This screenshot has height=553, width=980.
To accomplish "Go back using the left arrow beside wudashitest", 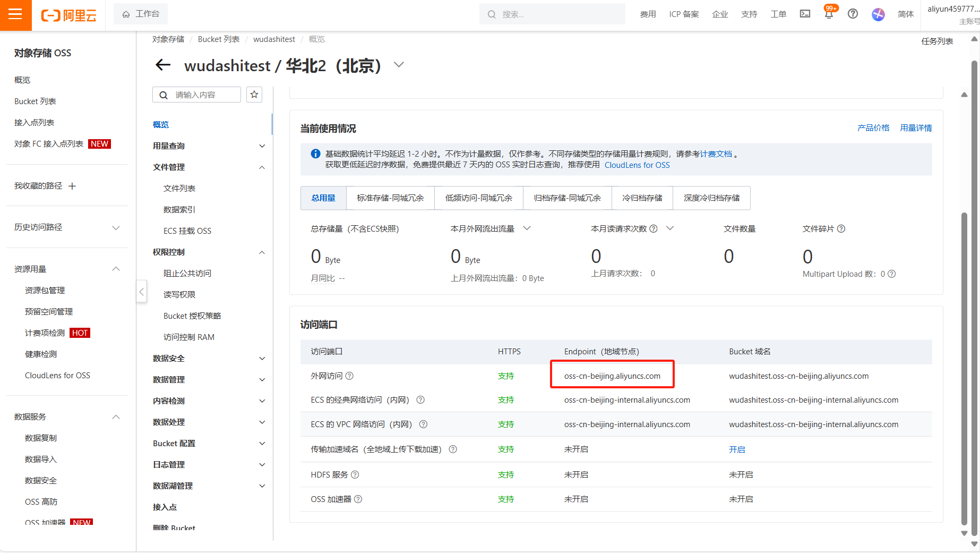I will coord(163,65).
